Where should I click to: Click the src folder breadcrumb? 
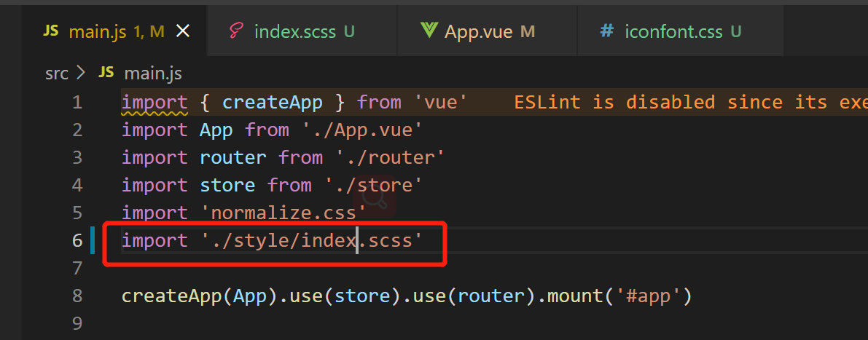56,74
